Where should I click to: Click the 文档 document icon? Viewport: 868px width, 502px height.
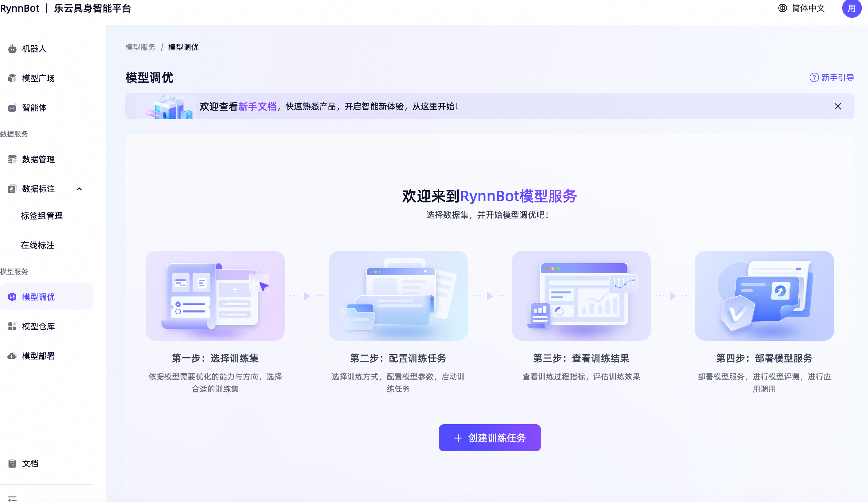[x=12, y=463]
